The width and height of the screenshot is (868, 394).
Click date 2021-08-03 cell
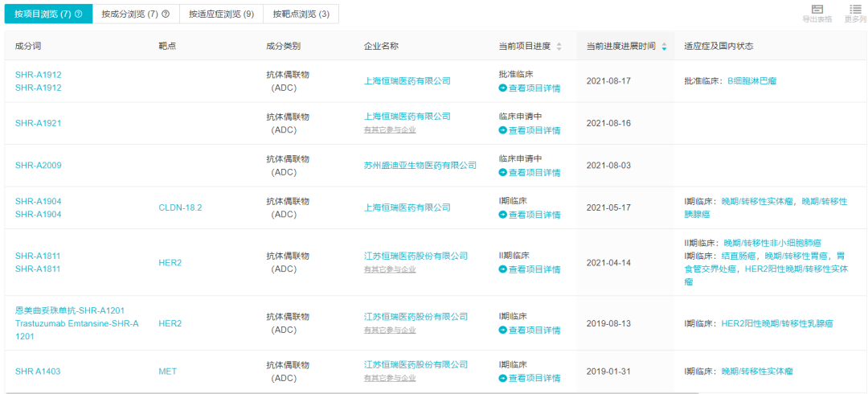coord(608,165)
